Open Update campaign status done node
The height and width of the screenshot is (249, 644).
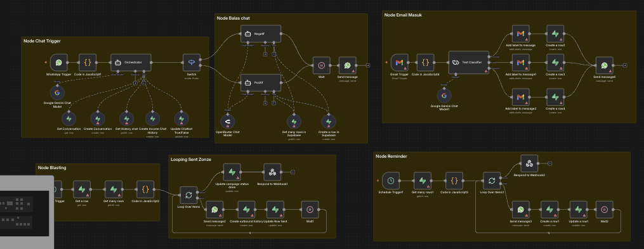click(x=232, y=172)
